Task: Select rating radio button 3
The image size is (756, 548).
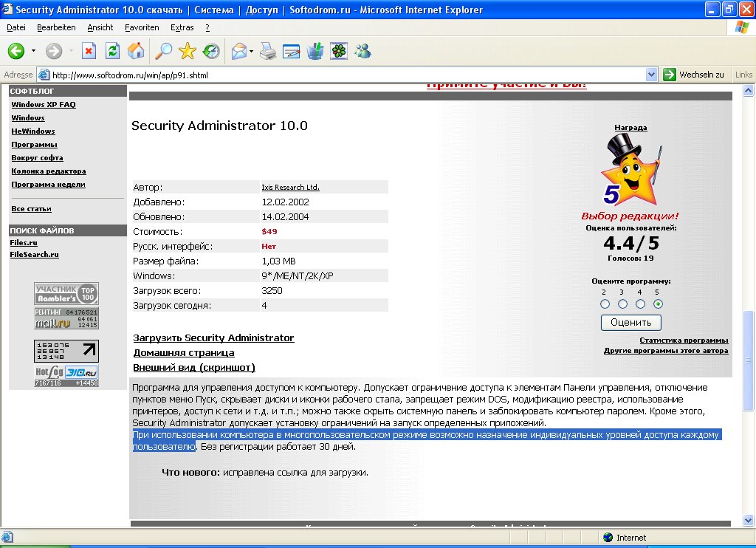Action: (622, 304)
